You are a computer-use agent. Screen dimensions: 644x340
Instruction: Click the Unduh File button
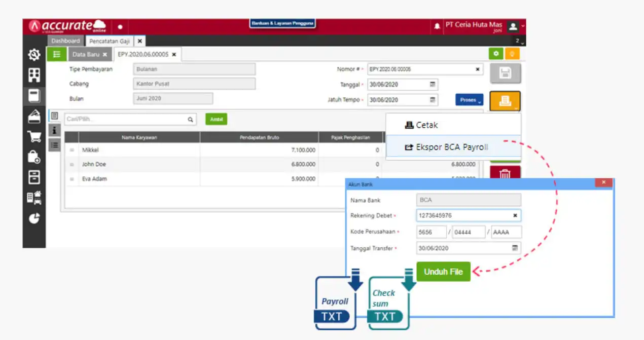click(x=443, y=272)
